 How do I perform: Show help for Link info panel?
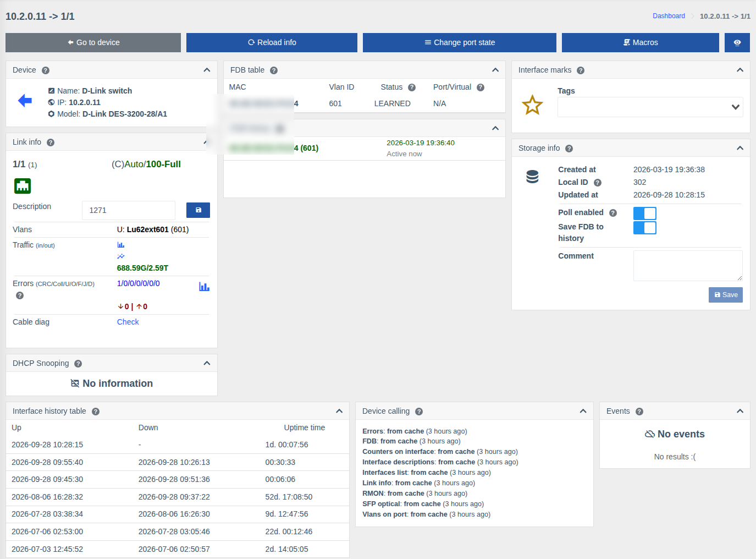click(51, 143)
